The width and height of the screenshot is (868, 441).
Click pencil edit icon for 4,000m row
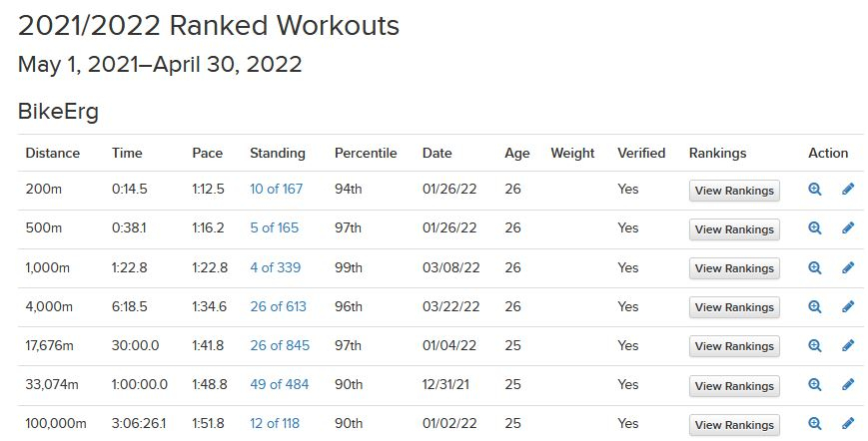point(847,306)
